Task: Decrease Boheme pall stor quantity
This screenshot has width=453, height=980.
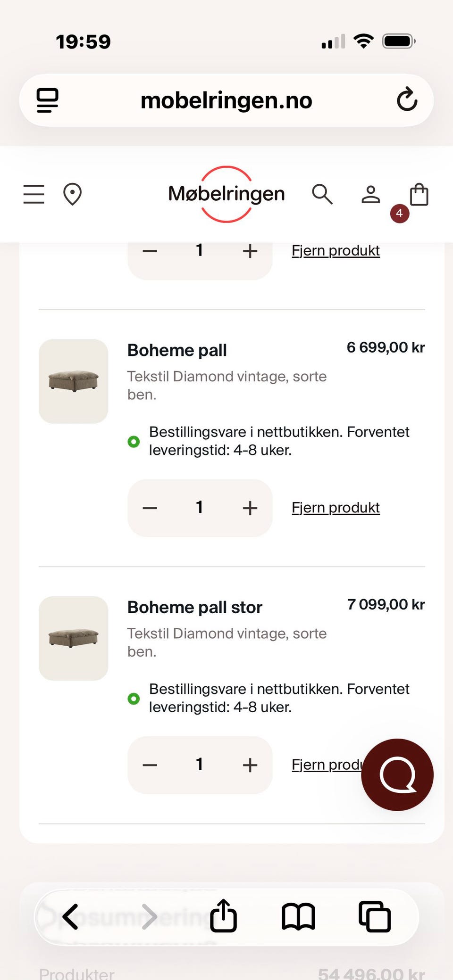Action: point(150,765)
